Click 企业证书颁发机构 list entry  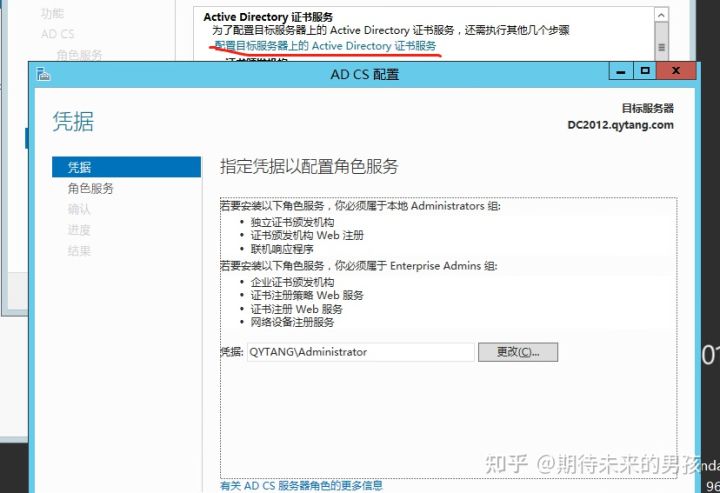pos(292,282)
